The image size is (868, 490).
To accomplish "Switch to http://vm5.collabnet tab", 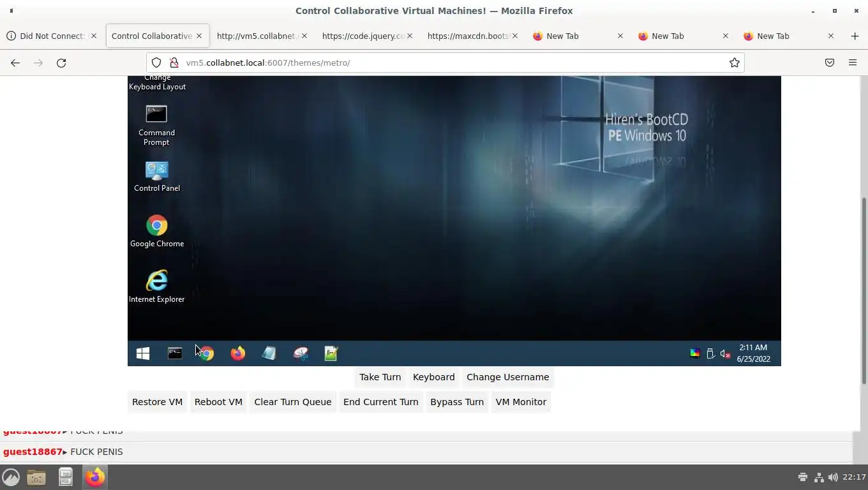I will [262, 36].
